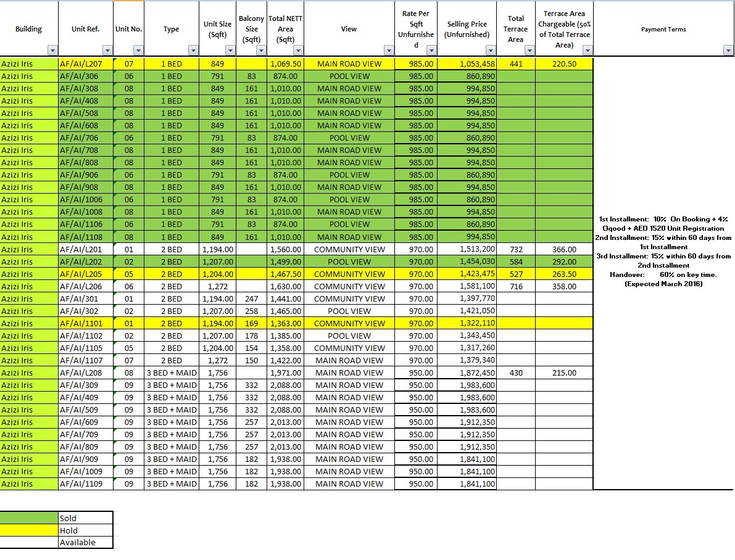Open the Unit Ref. column filter dropdown
Viewport: 735px width, 560px height.
tap(108, 50)
